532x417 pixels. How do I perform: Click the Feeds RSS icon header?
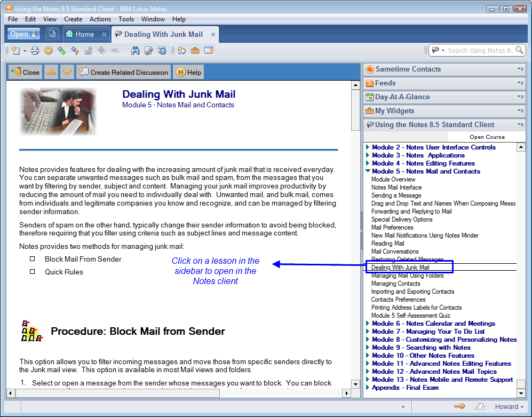pos(369,83)
